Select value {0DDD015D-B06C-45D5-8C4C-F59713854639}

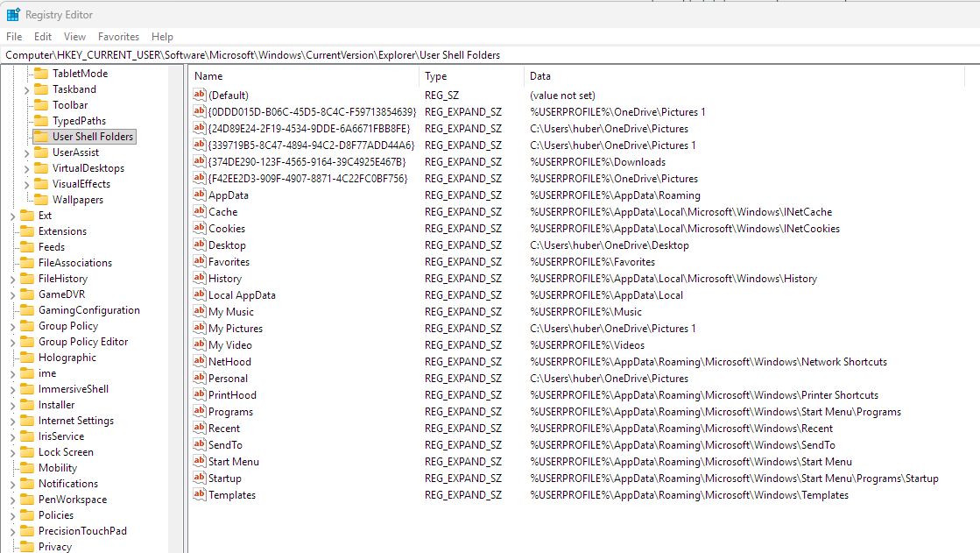(312, 111)
